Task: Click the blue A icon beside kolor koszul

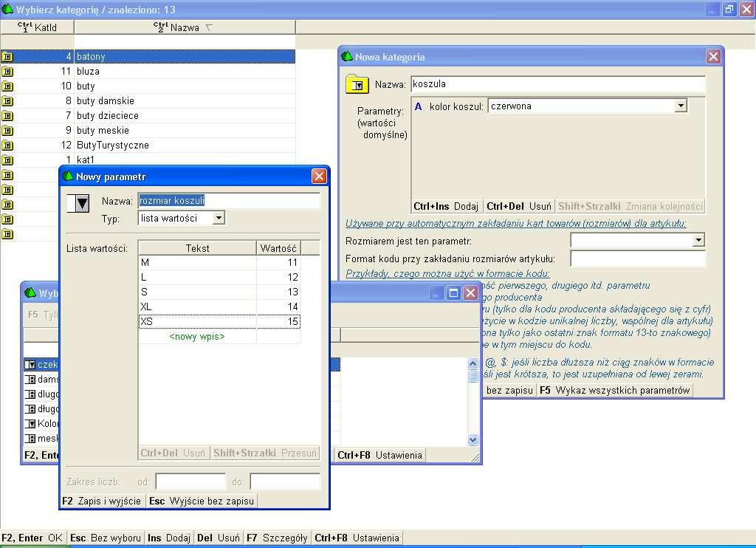Action: click(x=418, y=106)
